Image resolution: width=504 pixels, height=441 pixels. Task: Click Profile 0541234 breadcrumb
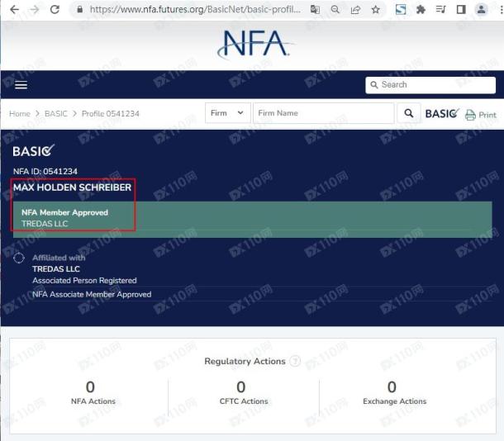[111, 114]
